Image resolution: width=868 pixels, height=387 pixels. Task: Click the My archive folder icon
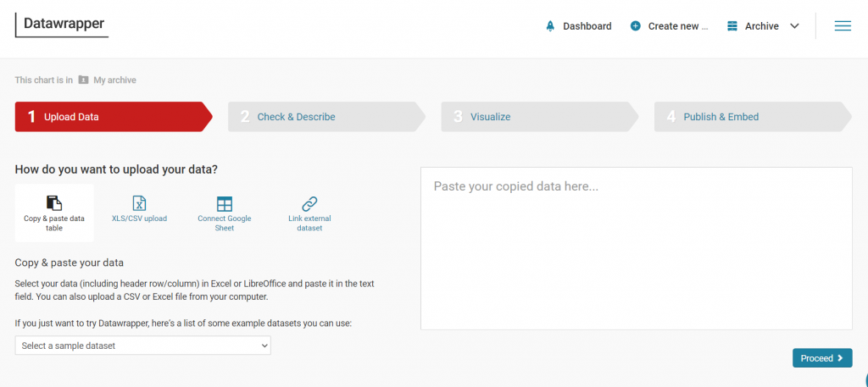click(84, 80)
